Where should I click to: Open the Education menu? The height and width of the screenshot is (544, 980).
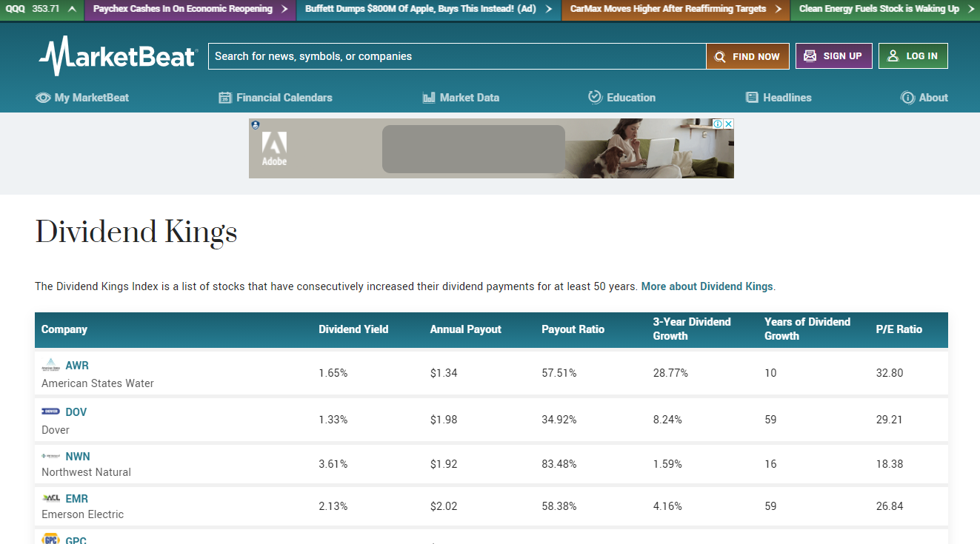pos(622,98)
